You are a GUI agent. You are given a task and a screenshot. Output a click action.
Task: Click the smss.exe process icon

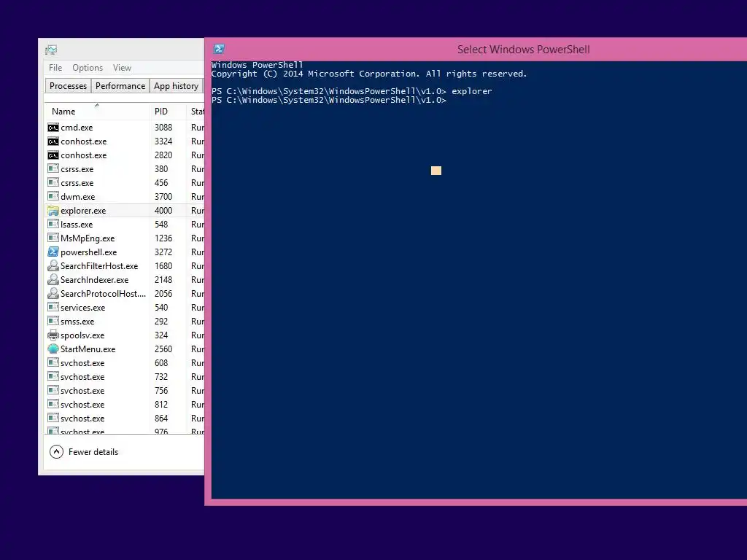coord(53,321)
